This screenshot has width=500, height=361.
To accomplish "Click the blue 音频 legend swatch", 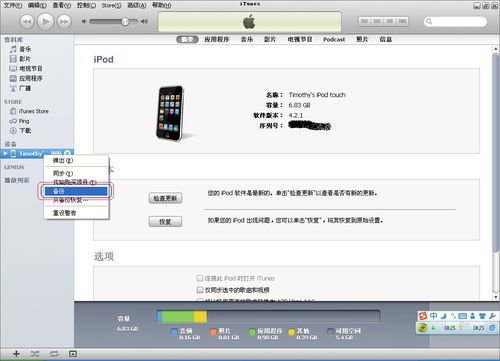I will pos(174,331).
